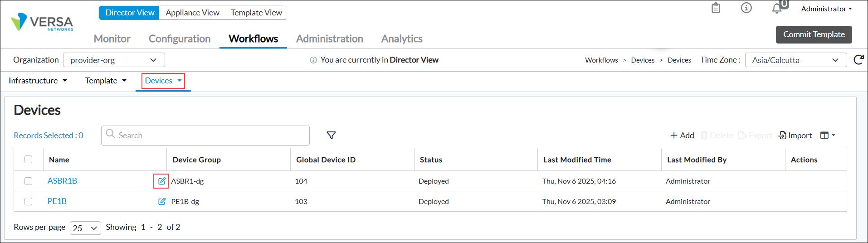Click the Status column header

[x=431, y=160]
